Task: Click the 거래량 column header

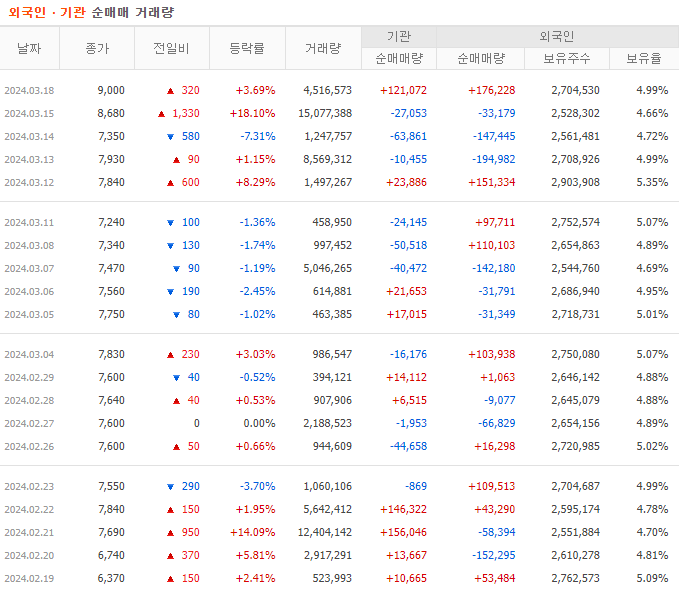Action: (x=323, y=48)
